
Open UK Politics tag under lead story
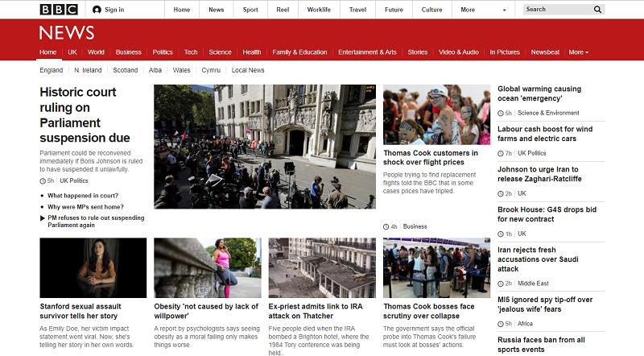pyautogui.click(x=74, y=180)
